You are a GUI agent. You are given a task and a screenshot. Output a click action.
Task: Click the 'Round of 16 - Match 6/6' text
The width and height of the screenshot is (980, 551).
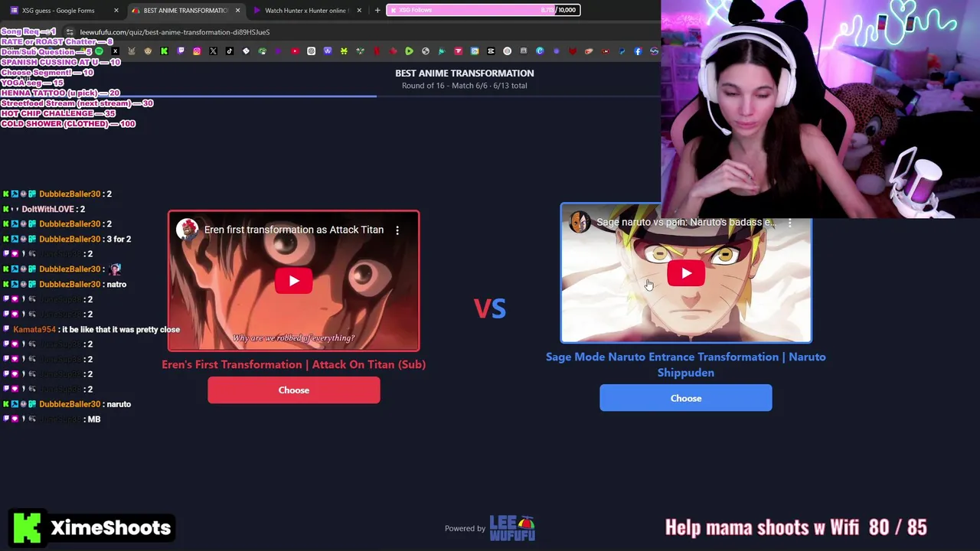point(465,86)
